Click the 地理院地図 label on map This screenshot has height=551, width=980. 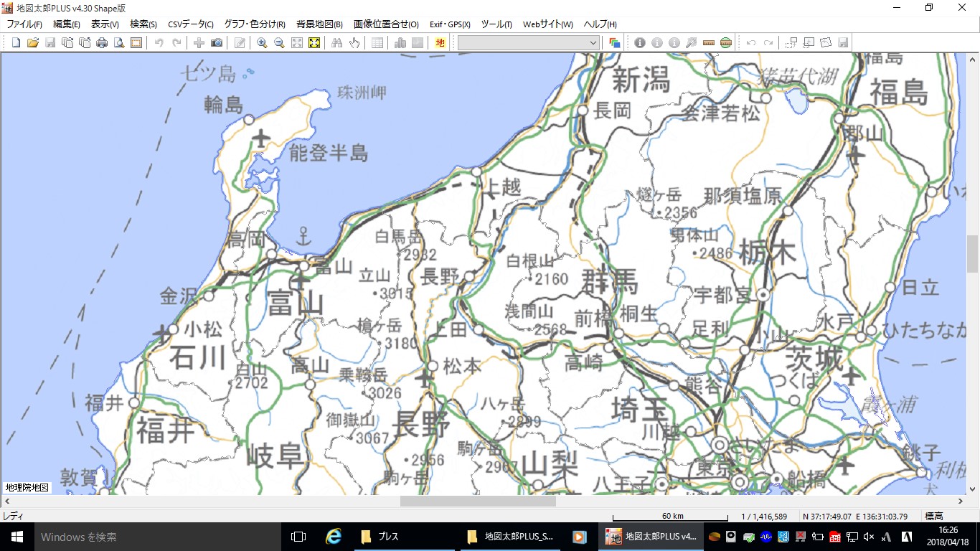[x=27, y=488]
